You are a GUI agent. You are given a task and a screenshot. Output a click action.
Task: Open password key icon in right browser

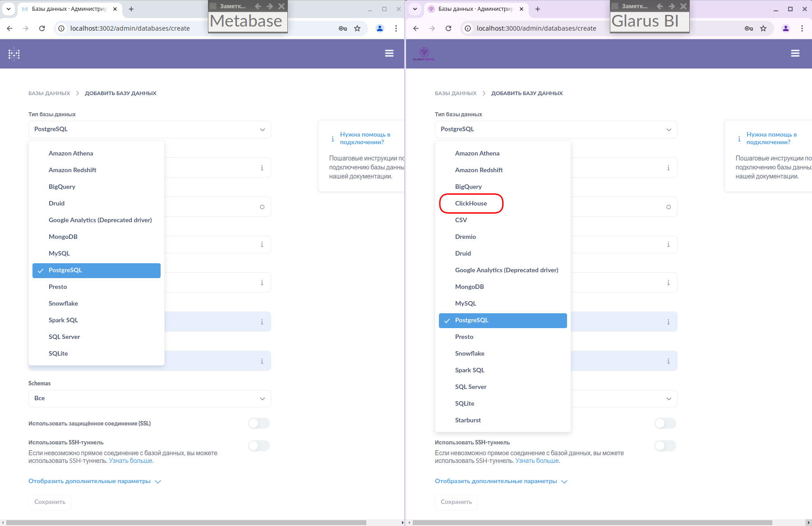point(748,28)
